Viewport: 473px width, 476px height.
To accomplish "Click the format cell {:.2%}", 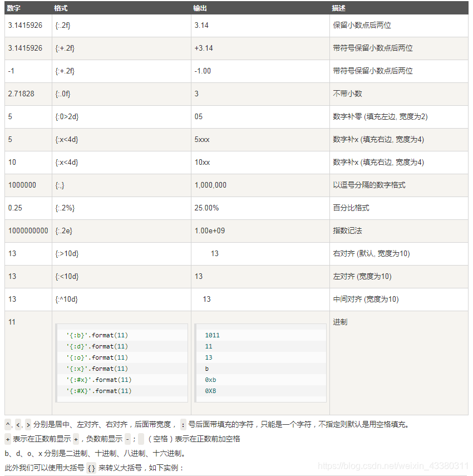I will point(65,208).
